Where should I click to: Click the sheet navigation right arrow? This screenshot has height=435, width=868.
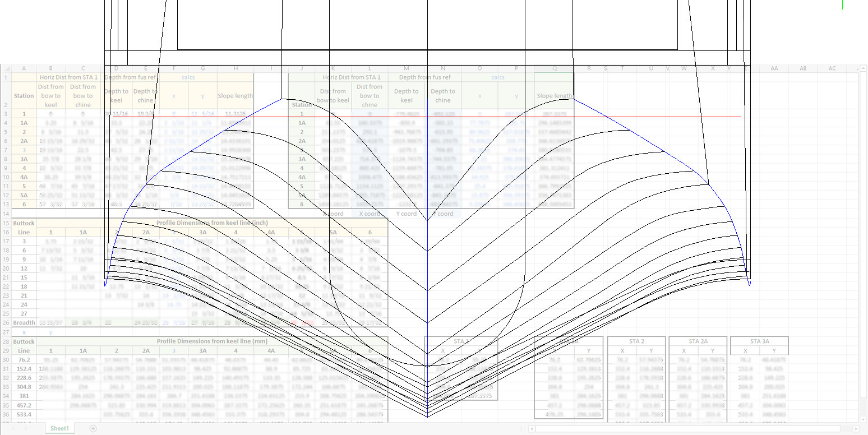[x=27, y=429]
